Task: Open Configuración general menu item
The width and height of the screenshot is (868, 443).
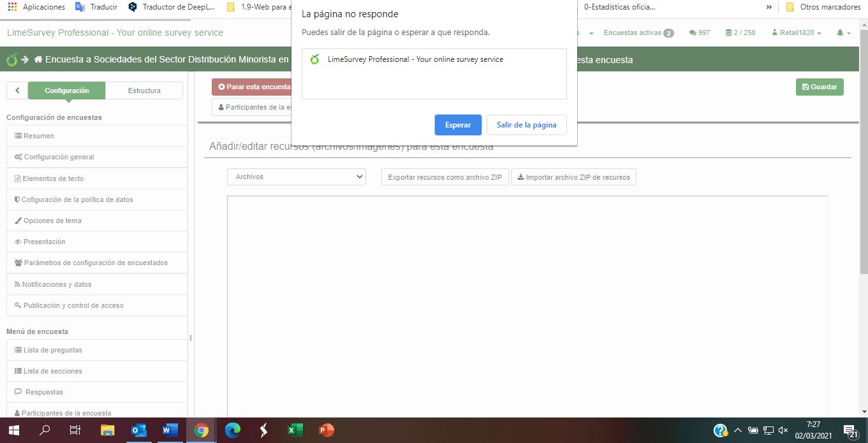Action: [97, 157]
